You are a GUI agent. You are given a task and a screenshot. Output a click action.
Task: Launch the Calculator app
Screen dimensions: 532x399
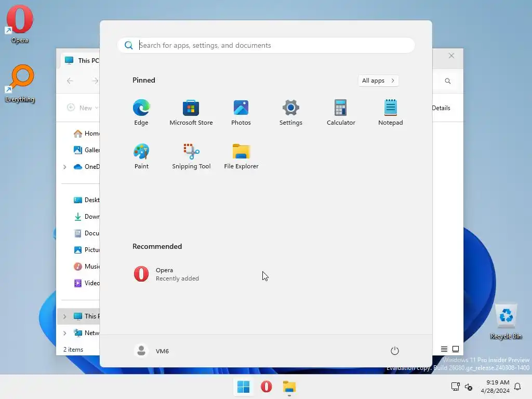pos(341,112)
